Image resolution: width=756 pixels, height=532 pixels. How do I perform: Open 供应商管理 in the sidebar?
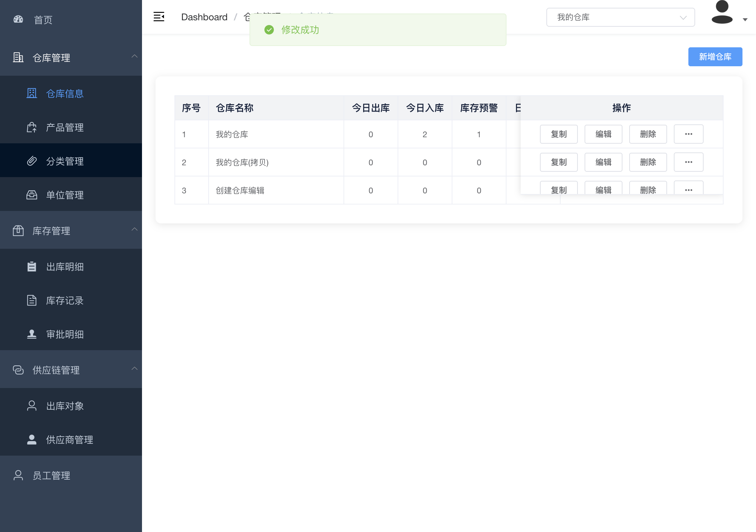pyautogui.click(x=69, y=440)
